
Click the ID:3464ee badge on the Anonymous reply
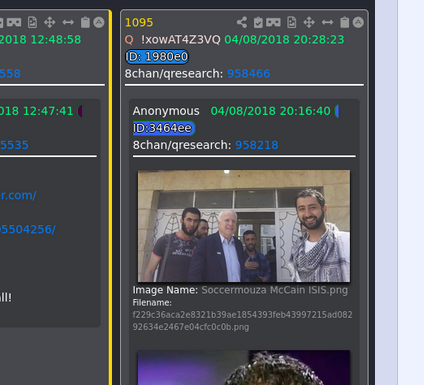164,128
